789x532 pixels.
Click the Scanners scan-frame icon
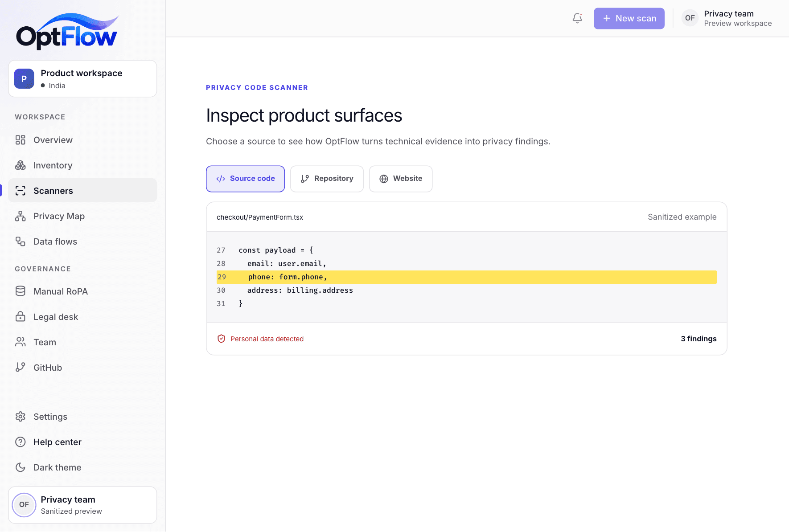(21, 191)
